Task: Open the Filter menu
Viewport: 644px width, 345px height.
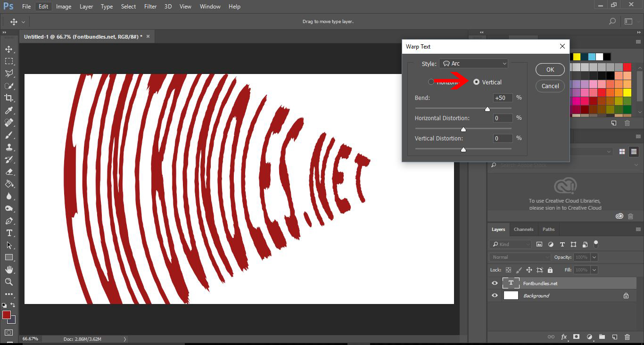Action: point(150,6)
